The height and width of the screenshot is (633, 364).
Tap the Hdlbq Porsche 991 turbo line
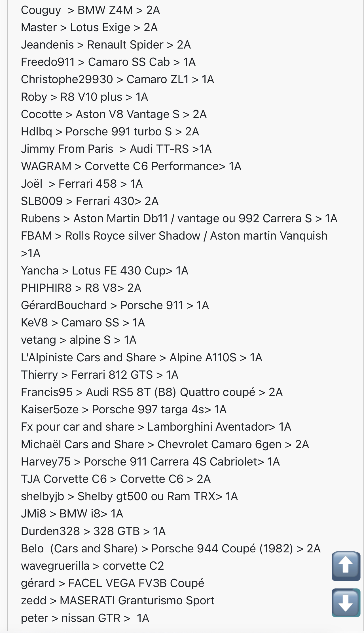point(110,132)
